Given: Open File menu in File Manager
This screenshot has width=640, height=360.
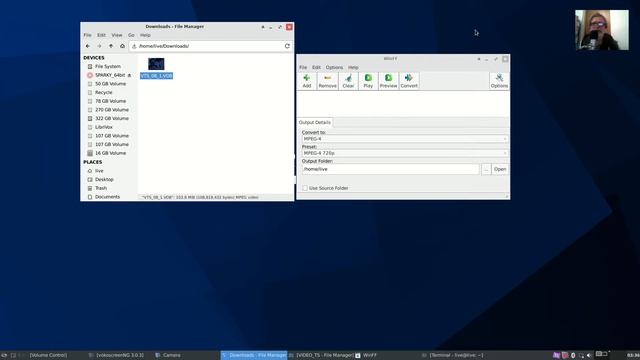Looking at the screenshot, I should click(x=87, y=35).
